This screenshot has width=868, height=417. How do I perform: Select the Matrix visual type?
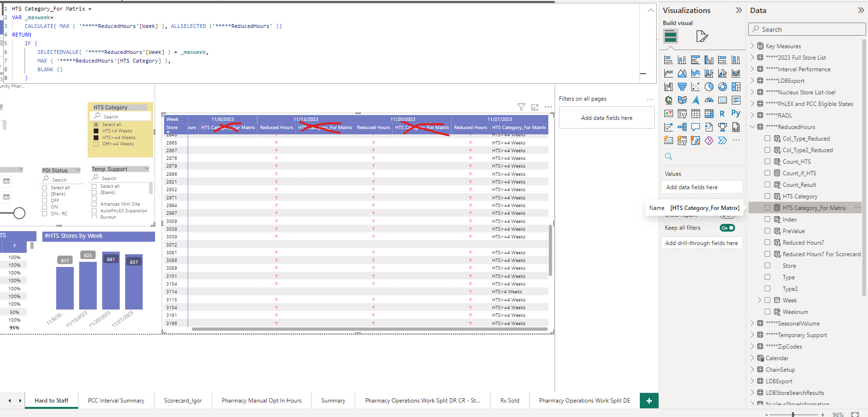709,114
